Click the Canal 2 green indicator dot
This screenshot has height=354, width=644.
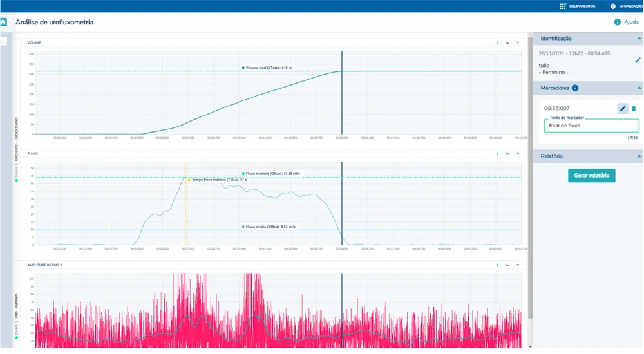tap(17, 337)
